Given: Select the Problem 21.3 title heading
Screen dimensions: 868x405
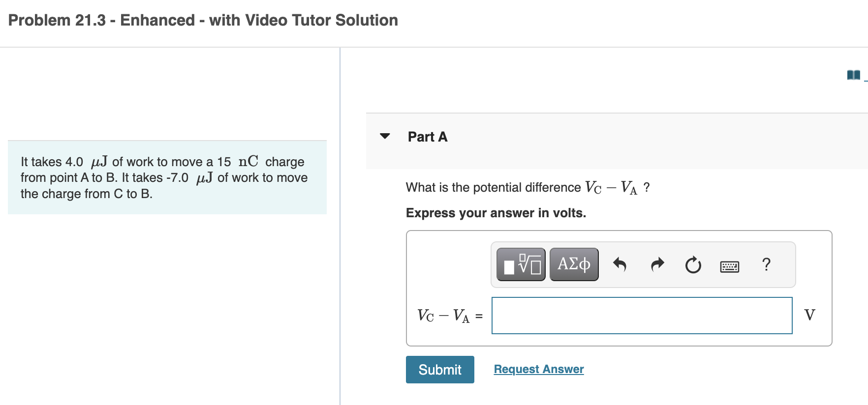Looking at the screenshot, I should point(203,20).
